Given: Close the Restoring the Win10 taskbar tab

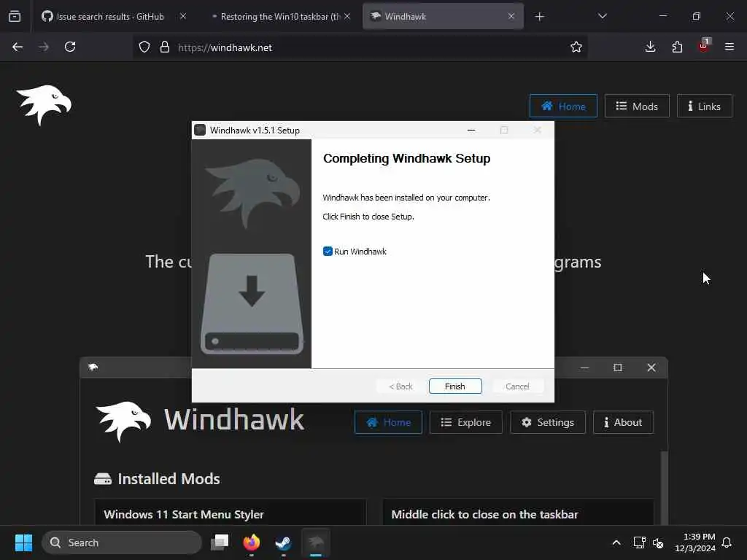Looking at the screenshot, I should (347, 16).
